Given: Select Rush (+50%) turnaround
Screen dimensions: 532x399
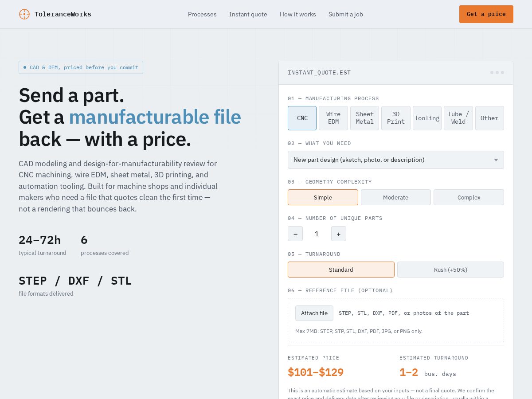Looking at the screenshot, I should [450, 270].
